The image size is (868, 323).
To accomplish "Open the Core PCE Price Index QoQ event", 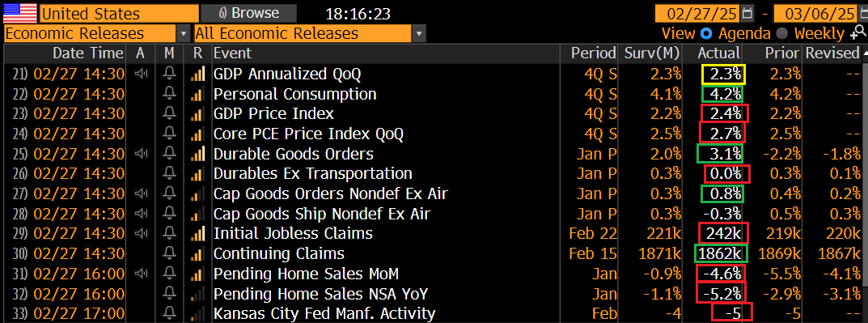I will point(309,134).
